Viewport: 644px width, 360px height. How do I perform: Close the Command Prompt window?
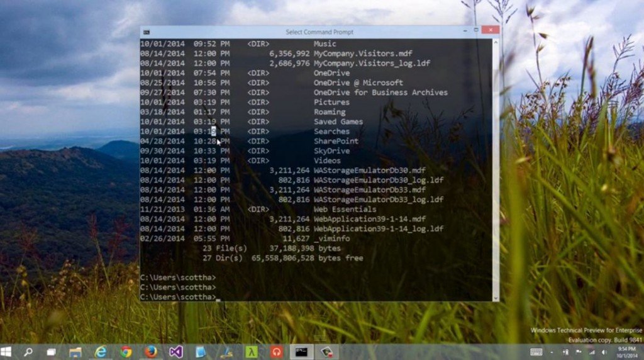(492, 30)
